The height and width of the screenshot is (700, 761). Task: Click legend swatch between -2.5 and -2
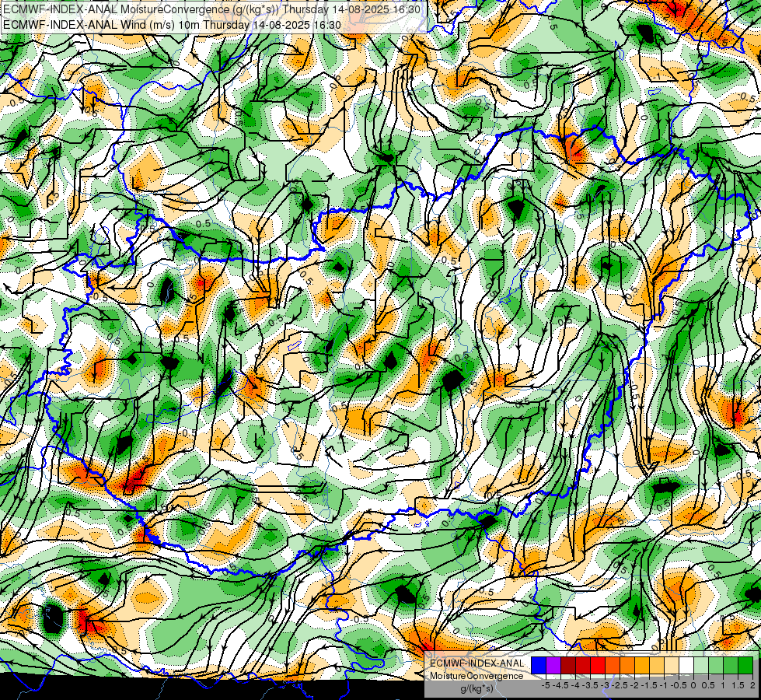(x=627, y=666)
